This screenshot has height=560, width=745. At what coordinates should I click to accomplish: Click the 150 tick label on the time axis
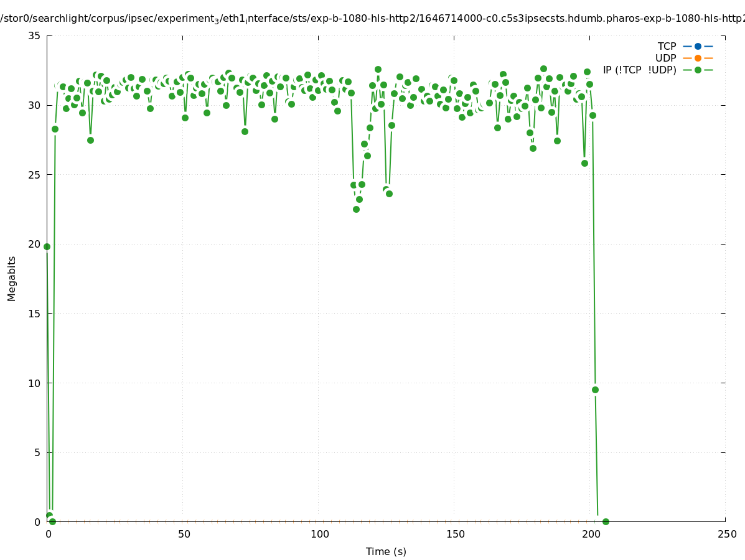455,534
